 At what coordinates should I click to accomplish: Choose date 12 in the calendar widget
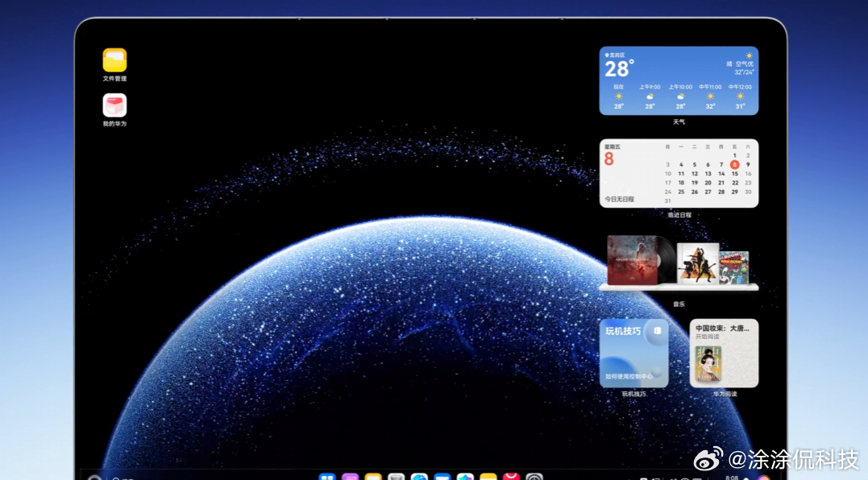(x=694, y=174)
